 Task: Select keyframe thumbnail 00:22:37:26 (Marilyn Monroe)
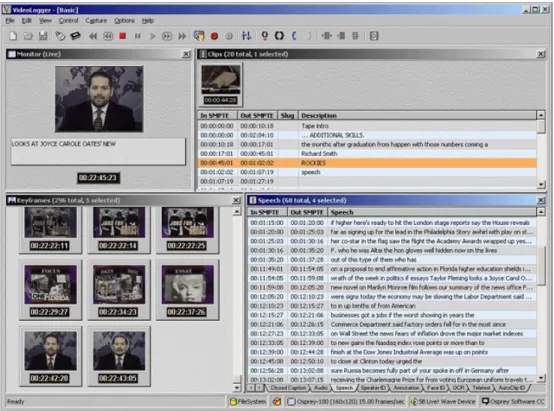[188, 290]
